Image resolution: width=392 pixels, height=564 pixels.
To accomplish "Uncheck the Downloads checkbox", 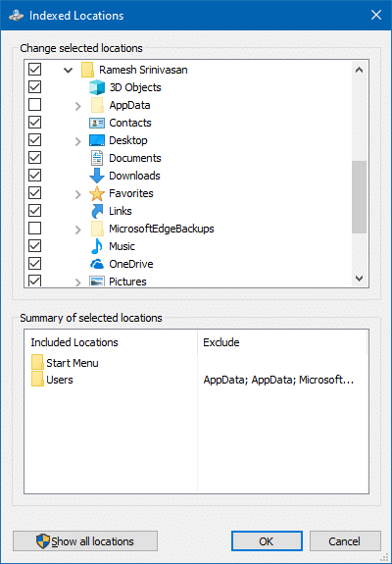I will point(35,176).
